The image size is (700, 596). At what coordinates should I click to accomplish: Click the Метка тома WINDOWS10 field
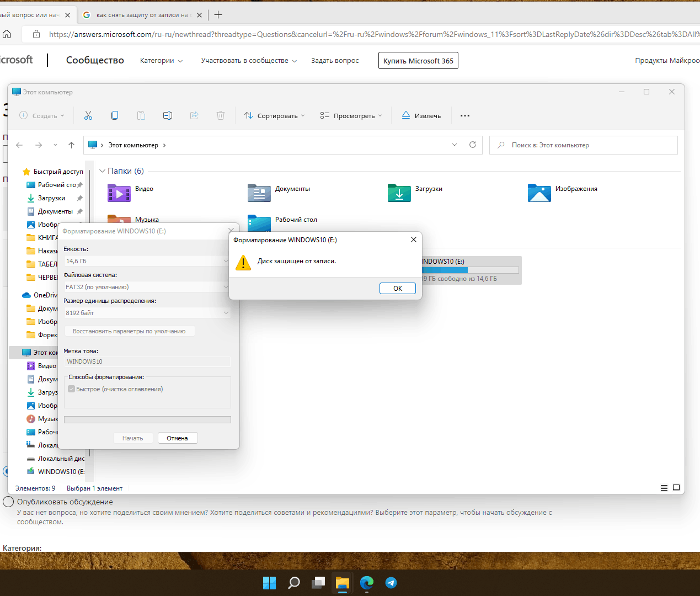147,361
